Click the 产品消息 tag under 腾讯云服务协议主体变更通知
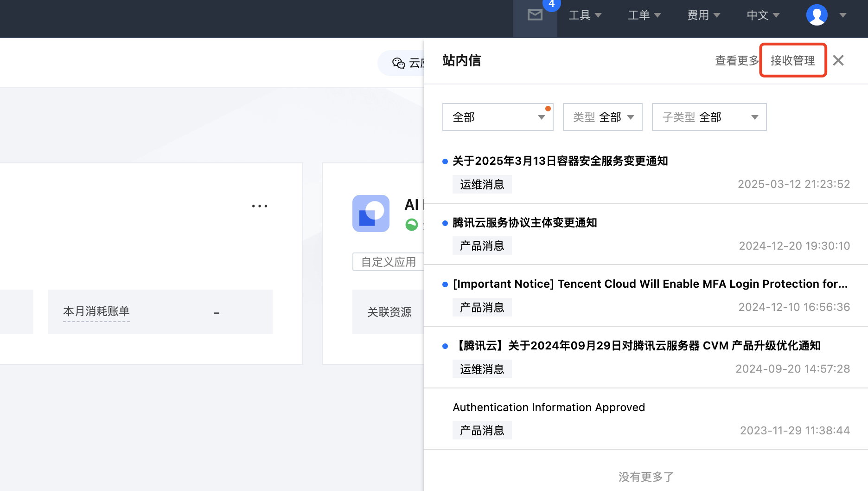Screen dimensions: 868x491 pyautogui.click(x=482, y=245)
